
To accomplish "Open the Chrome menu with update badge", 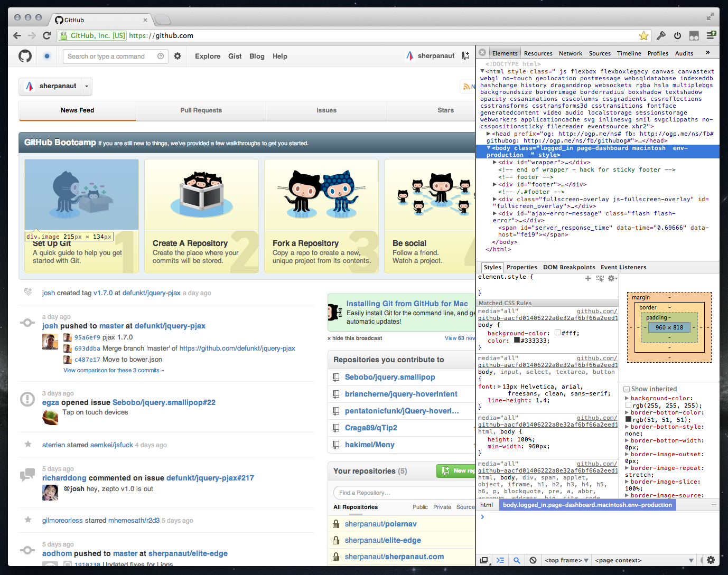I will pyautogui.click(x=711, y=35).
